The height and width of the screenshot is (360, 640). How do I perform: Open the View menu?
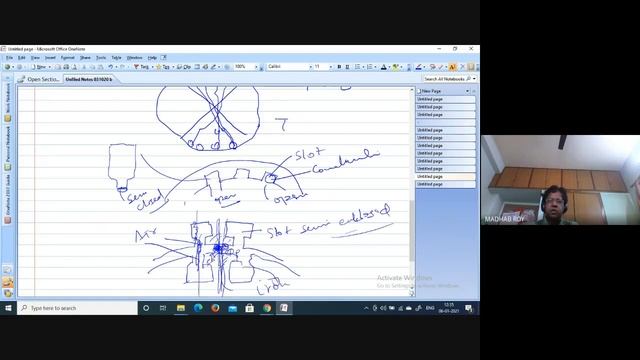35,58
